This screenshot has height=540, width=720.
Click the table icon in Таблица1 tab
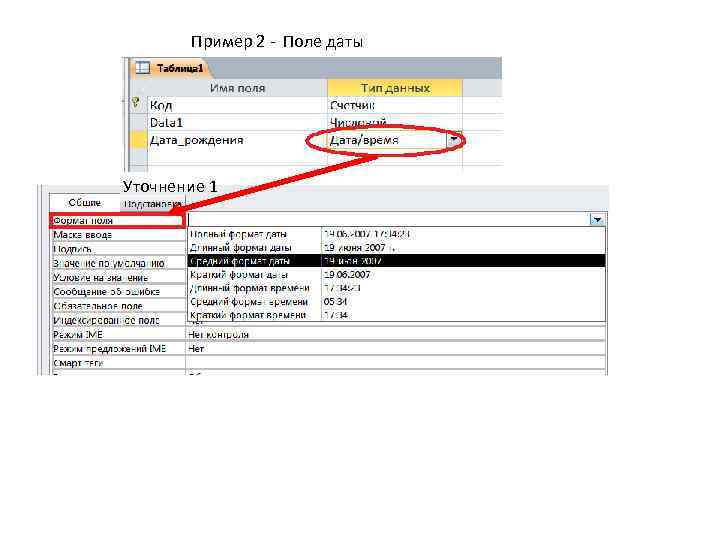pyautogui.click(x=142, y=68)
